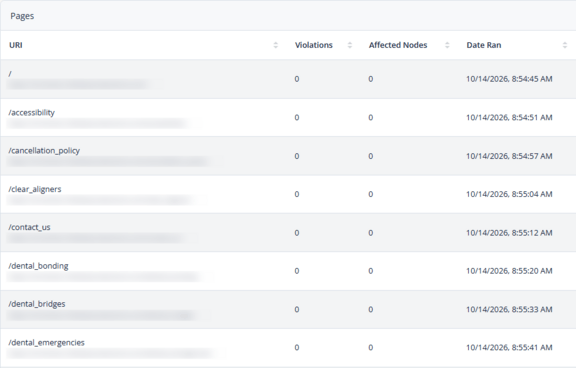Image resolution: width=576 pixels, height=368 pixels.
Task: Click the Date Ran column header
Action: [x=484, y=45]
